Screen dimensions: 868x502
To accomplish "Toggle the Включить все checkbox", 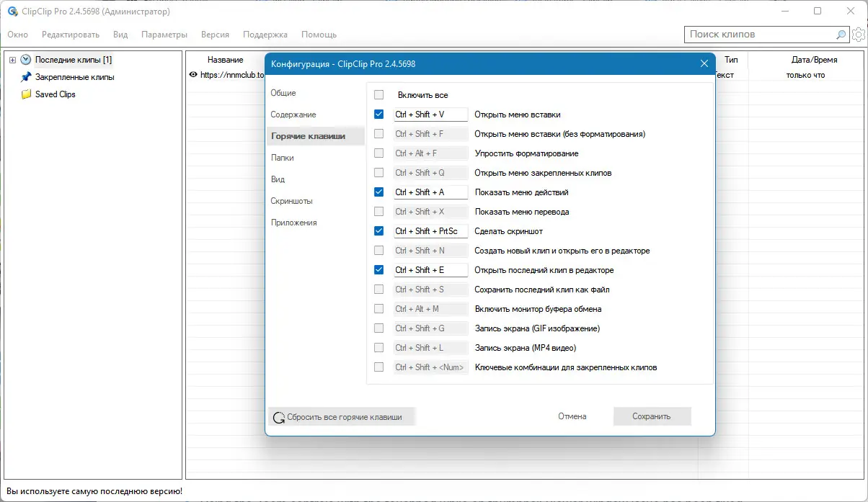I will (379, 95).
